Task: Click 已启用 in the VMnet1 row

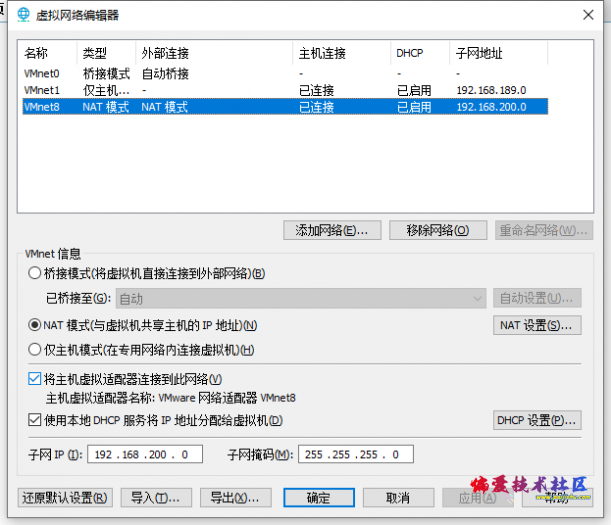Action: tap(414, 90)
